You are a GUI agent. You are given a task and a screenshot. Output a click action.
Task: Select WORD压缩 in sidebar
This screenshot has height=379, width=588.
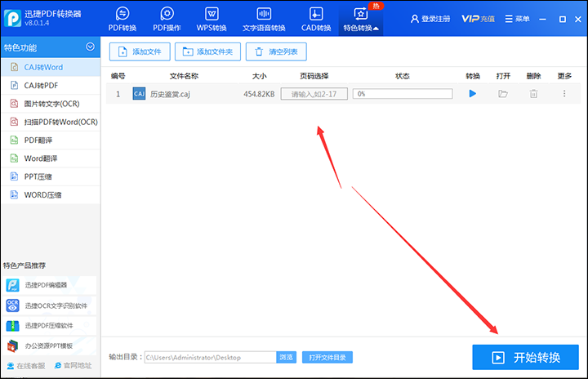51,194
